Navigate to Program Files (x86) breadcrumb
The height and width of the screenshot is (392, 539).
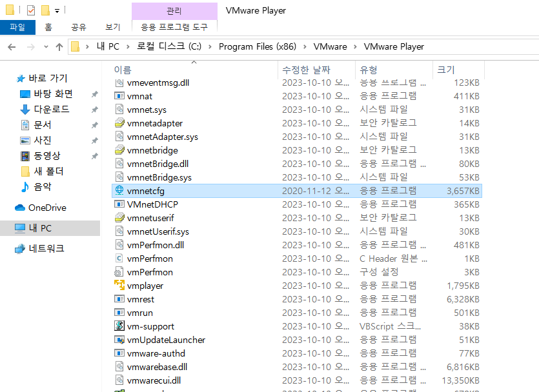(x=258, y=46)
